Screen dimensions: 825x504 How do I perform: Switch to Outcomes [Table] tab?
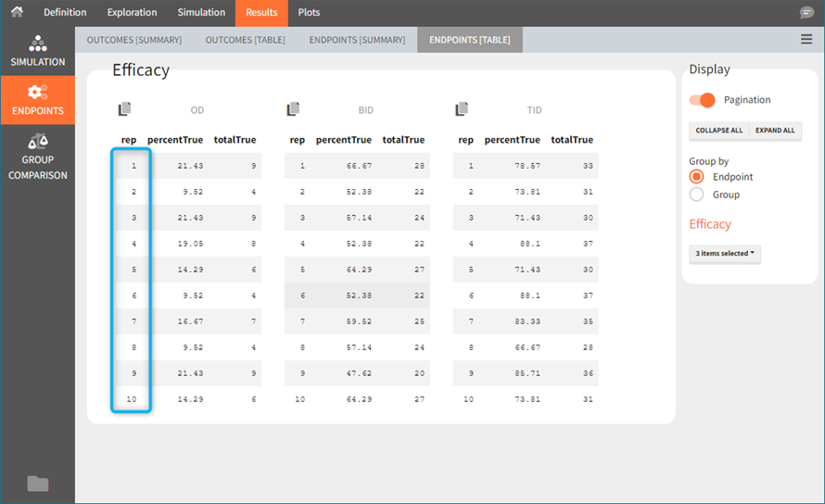click(245, 40)
